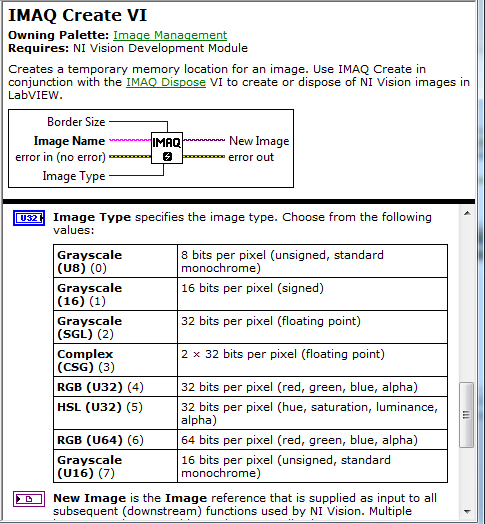Select the Grayscale (U8) (0) table cell
Image resolution: width=485 pixels, height=524 pixels.
click(115, 261)
